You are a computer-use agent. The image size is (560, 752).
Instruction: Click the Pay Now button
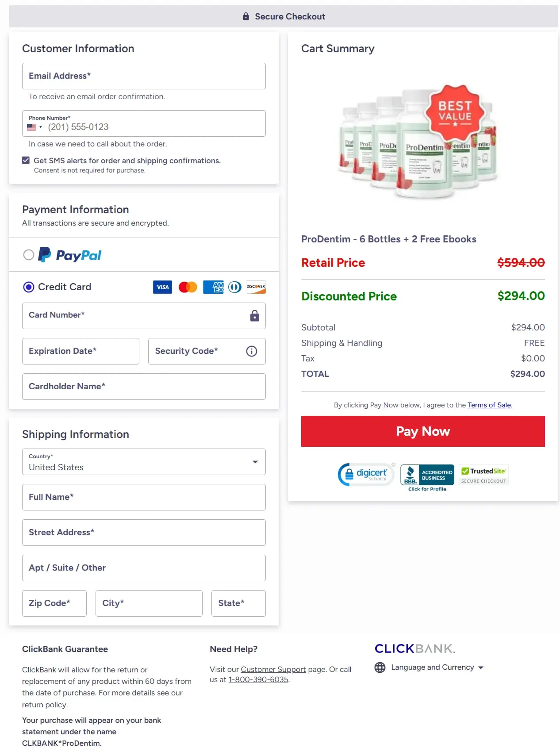pyautogui.click(x=423, y=431)
